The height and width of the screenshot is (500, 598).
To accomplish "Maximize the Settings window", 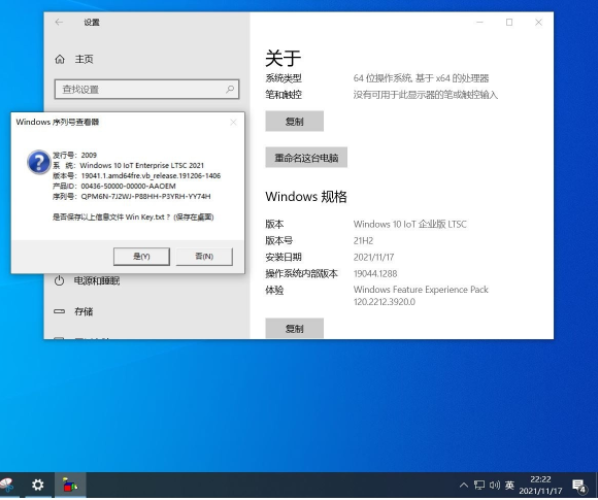I will tap(509, 22).
